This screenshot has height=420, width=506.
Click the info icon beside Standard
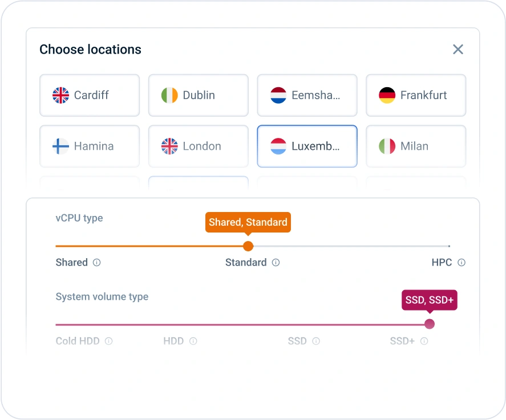(x=276, y=263)
